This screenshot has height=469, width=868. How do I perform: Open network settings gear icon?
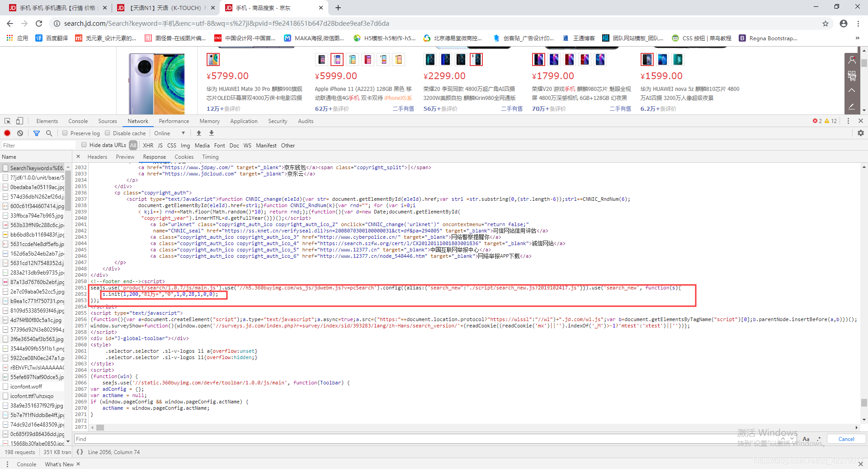tap(860, 133)
